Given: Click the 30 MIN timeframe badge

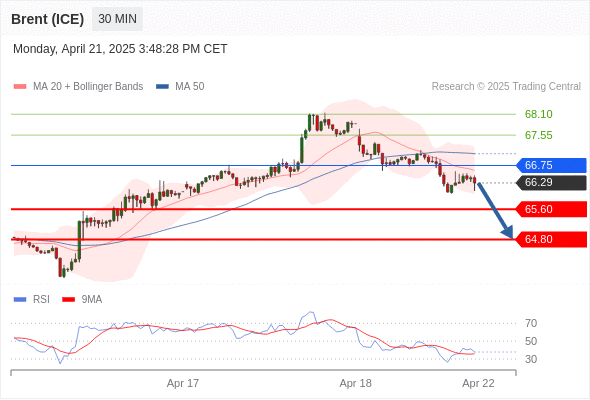Looking at the screenshot, I should pos(117,19).
